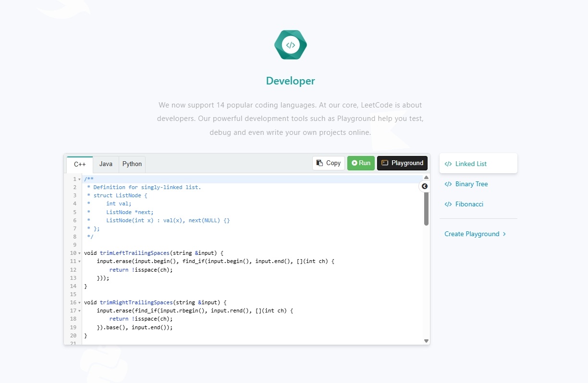Open the Create Playground link

pyautogui.click(x=475, y=234)
